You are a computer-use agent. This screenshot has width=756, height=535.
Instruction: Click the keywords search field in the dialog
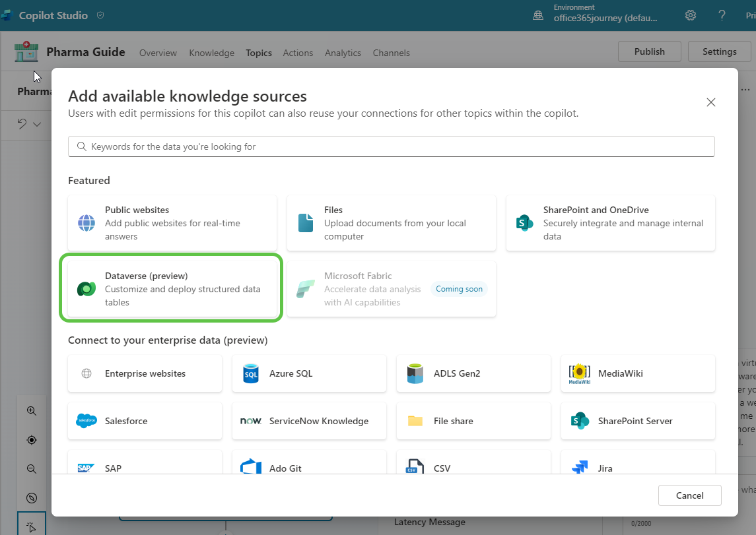[391, 146]
